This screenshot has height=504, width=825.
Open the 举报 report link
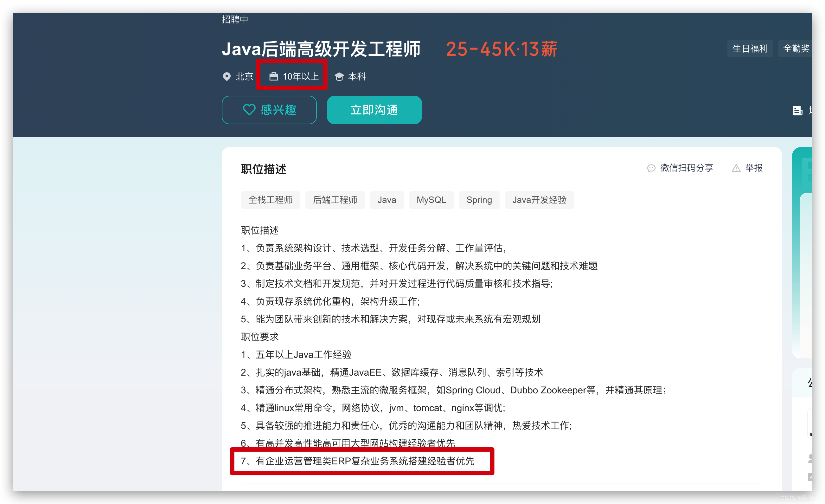754,168
